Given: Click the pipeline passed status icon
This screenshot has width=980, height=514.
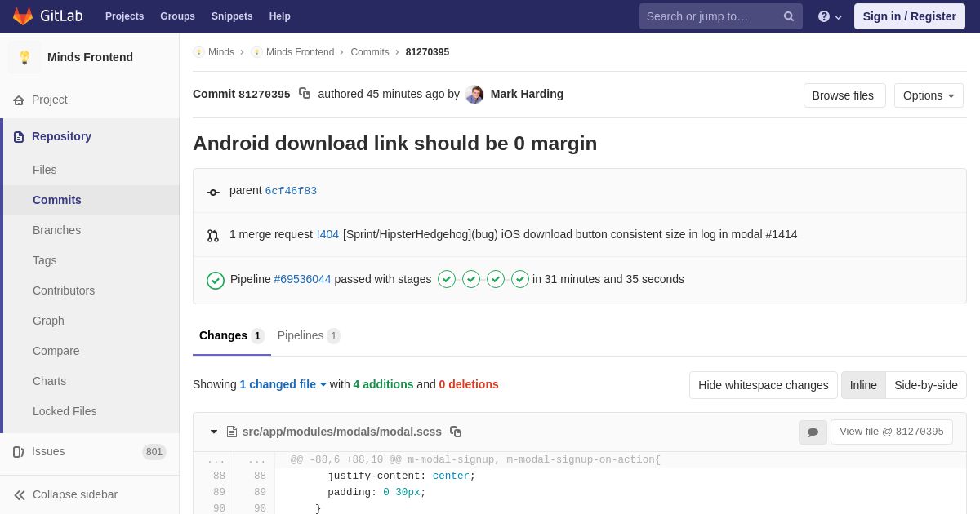Looking at the screenshot, I should point(216,280).
